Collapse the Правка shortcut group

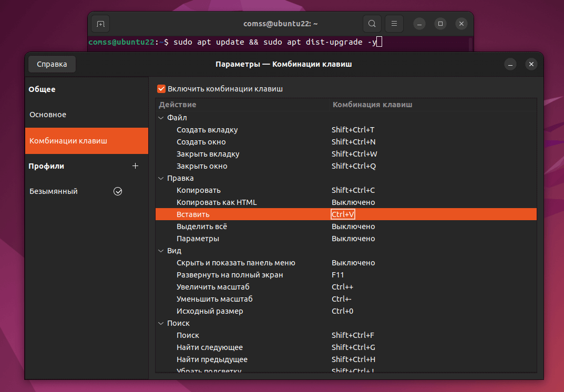click(161, 178)
